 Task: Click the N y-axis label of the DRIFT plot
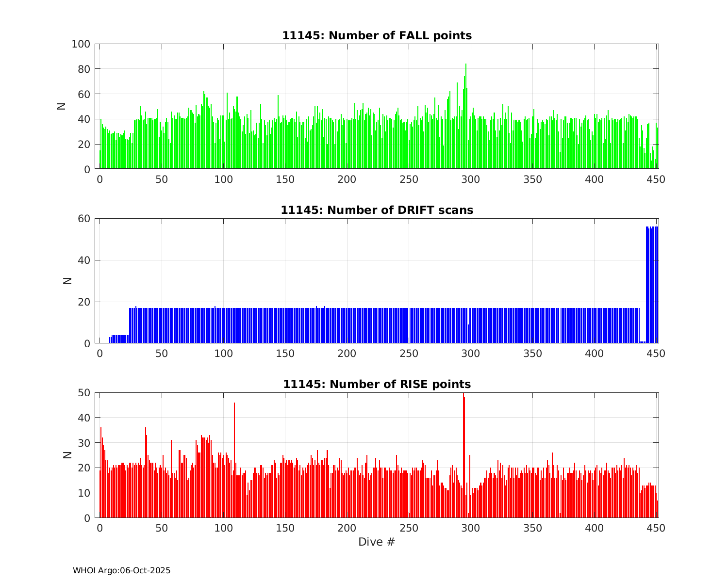coord(67,280)
